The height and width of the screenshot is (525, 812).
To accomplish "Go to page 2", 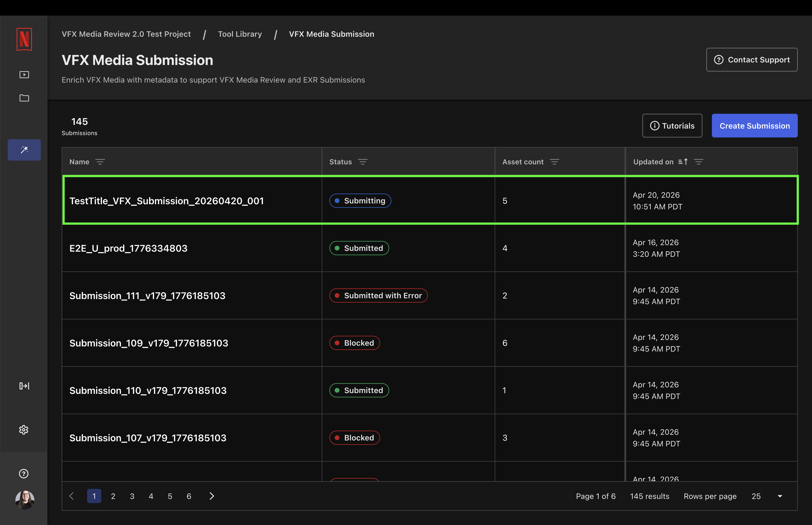I will tap(113, 496).
